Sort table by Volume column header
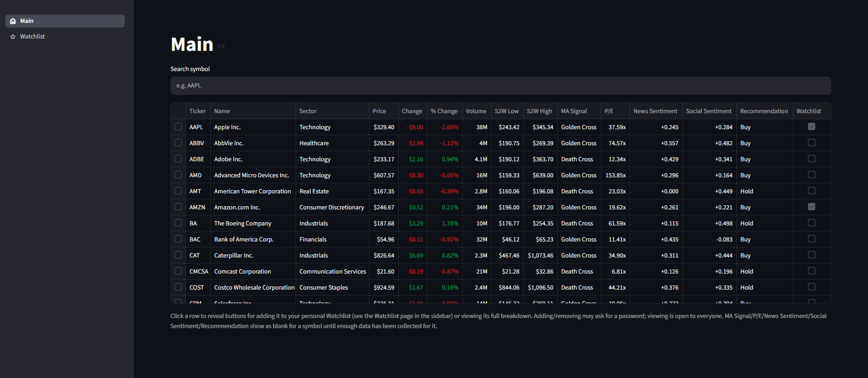Screen dimensions: 868x378 tap(477, 111)
